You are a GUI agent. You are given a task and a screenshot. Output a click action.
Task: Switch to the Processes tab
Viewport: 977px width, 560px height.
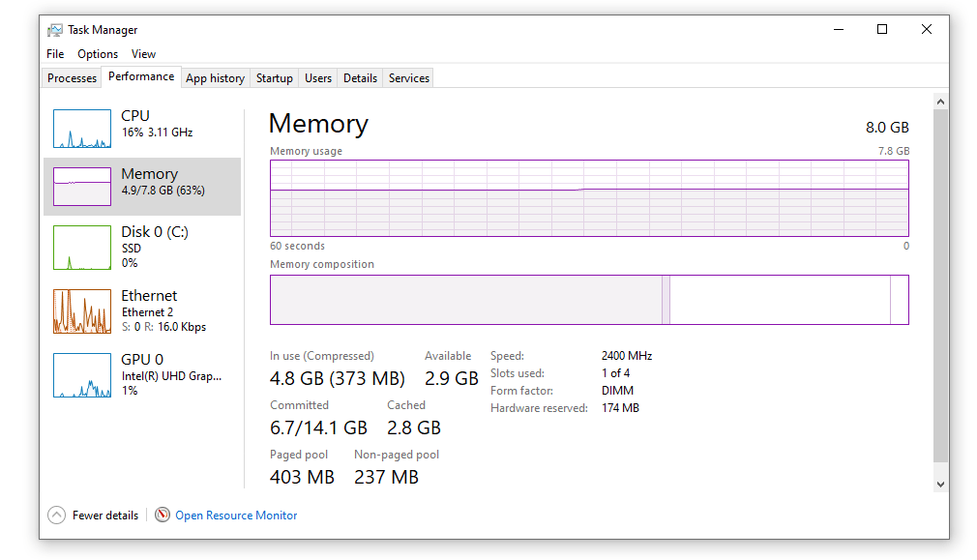72,78
